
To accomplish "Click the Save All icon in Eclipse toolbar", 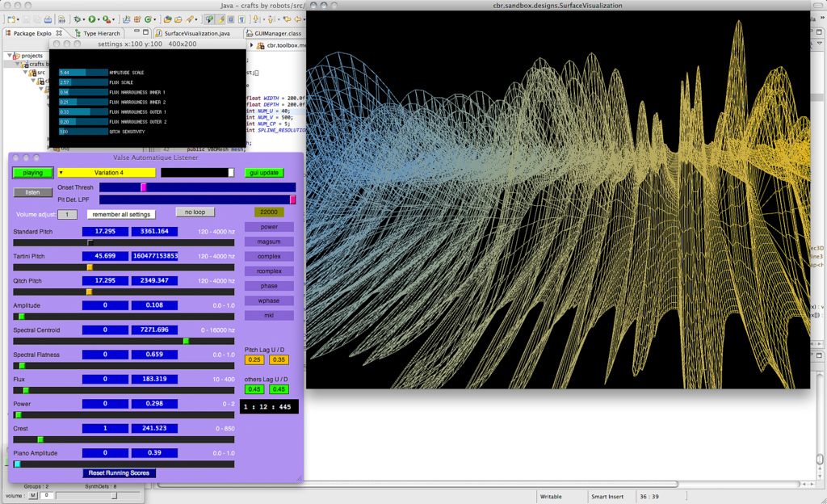I will (37, 19).
